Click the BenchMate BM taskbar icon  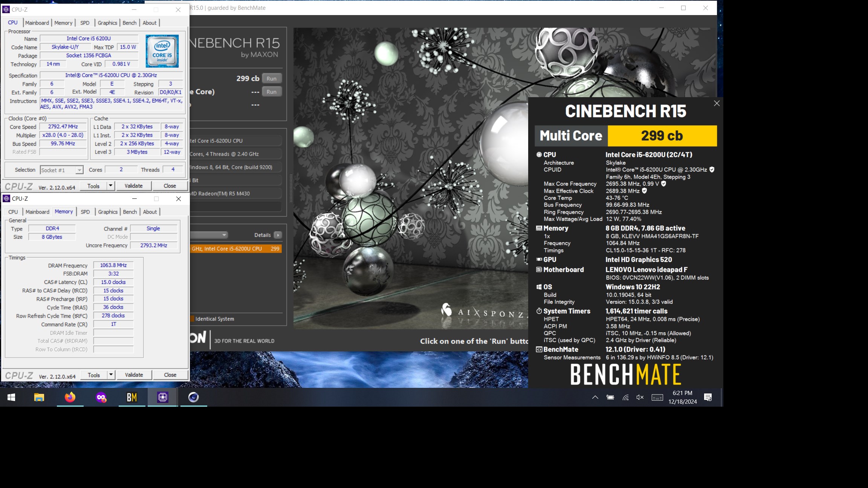coord(132,397)
